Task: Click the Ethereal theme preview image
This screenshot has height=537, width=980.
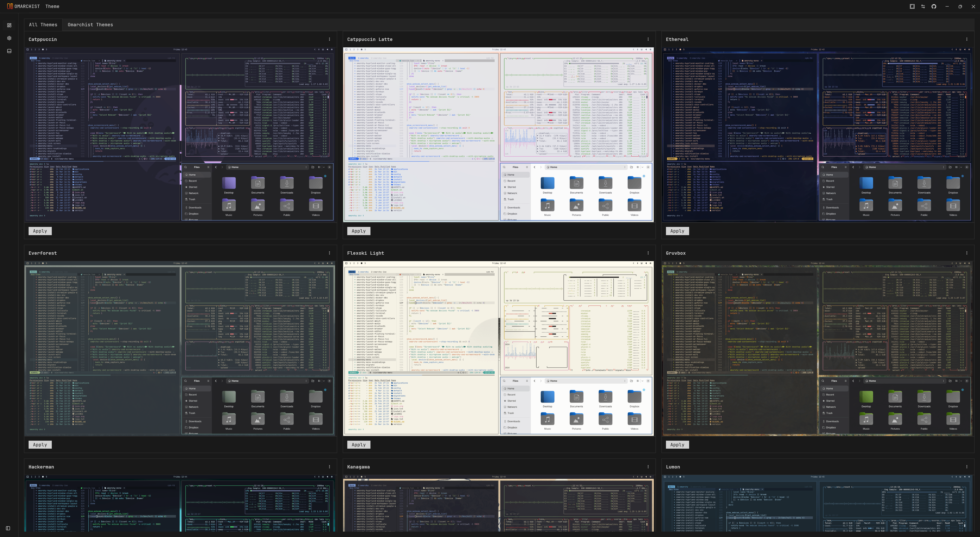Action: point(817,135)
